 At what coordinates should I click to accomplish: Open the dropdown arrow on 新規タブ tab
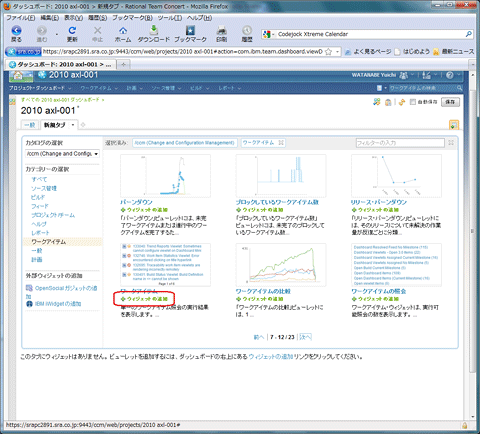(73, 125)
